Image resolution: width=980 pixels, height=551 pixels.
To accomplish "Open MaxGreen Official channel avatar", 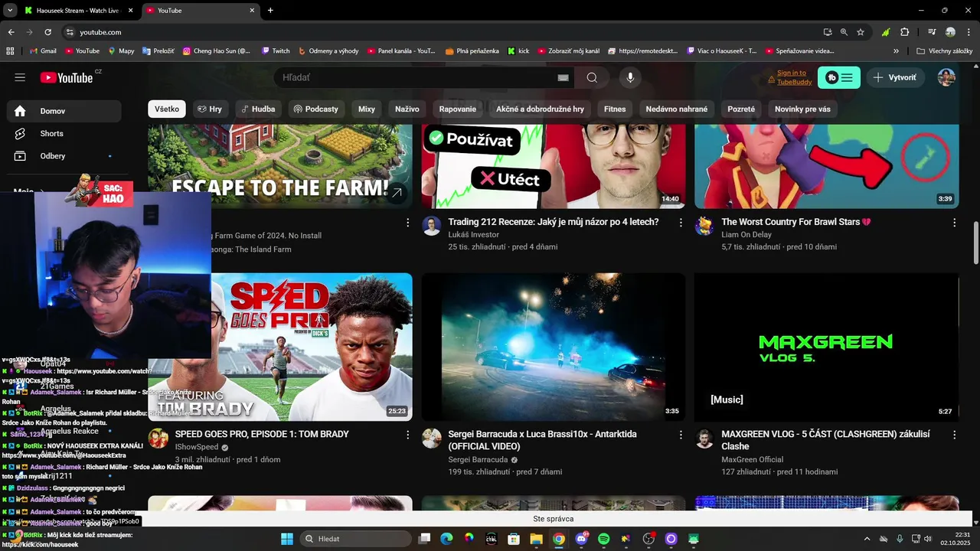I will tap(704, 439).
